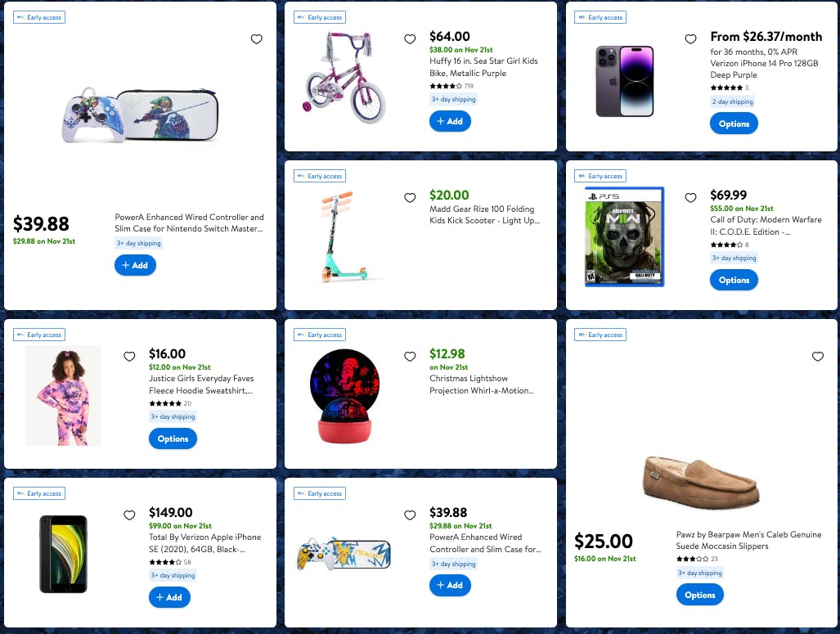Save iPhone 14 Pro with heart icon
This screenshot has width=840, height=634.
click(x=690, y=39)
